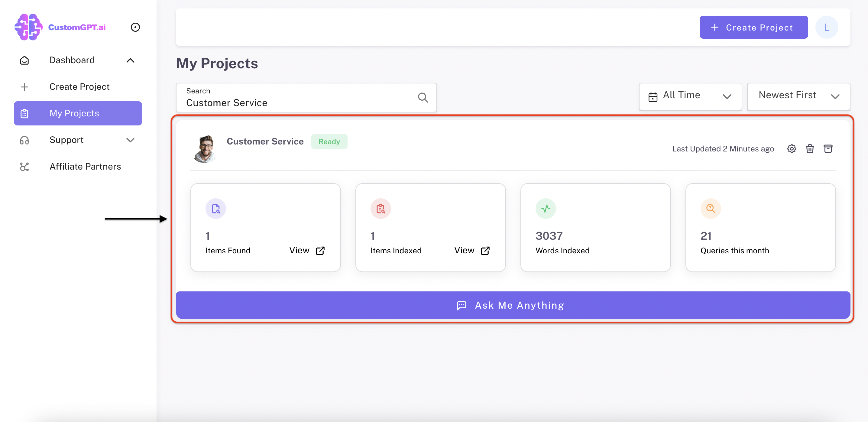This screenshot has height=422, width=868.
Task: Expand the Support menu chevron
Action: (x=130, y=140)
